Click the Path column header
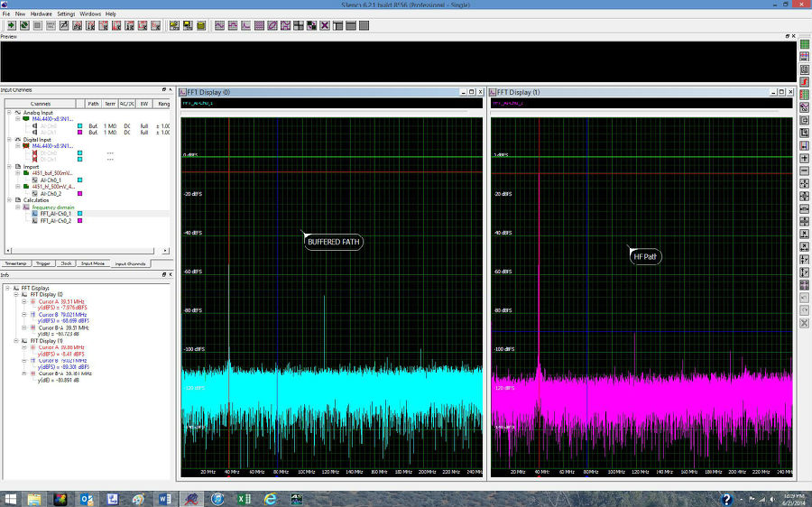The width and height of the screenshot is (812, 507). click(93, 104)
